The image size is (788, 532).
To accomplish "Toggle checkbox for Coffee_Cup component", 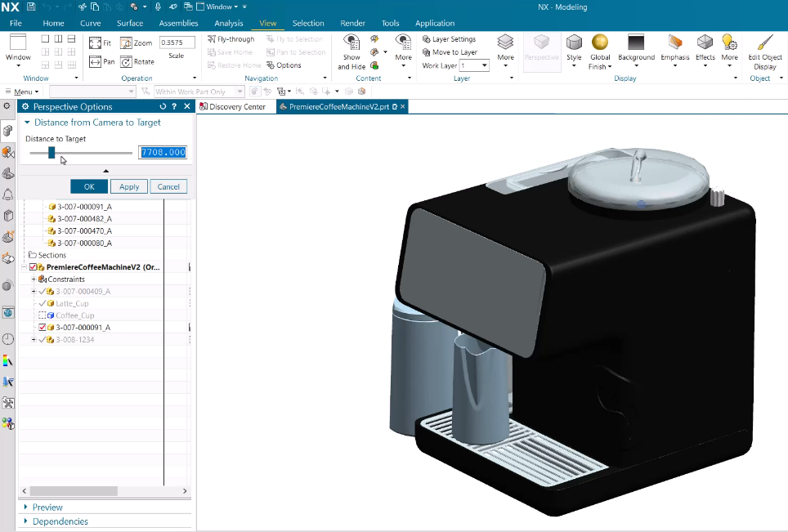I will pos(43,315).
